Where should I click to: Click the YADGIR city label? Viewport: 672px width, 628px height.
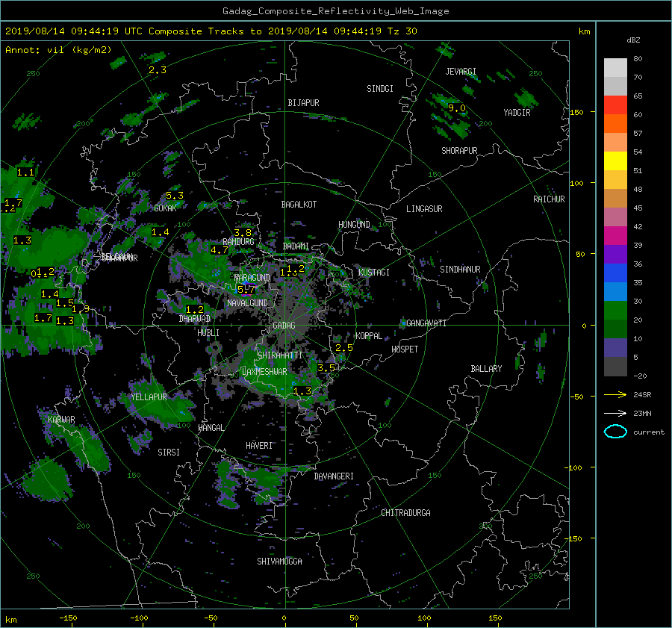pyautogui.click(x=517, y=113)
